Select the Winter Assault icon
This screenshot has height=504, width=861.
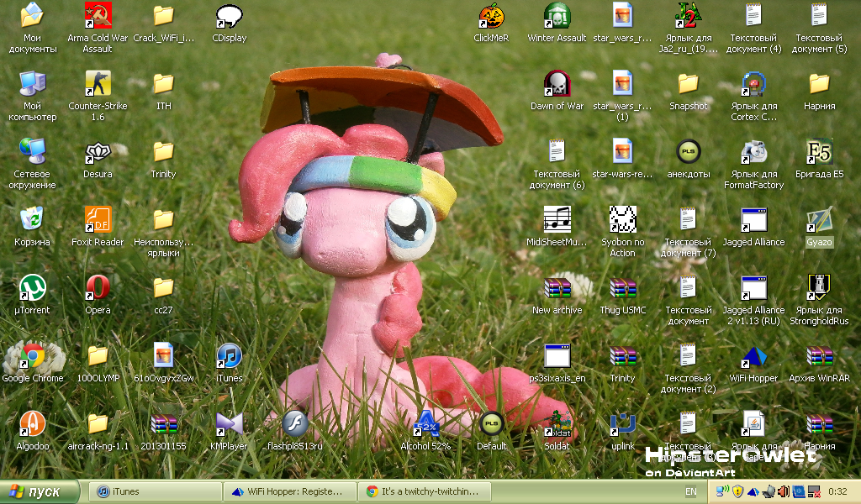pyautogui.click(x=557, y=15)
